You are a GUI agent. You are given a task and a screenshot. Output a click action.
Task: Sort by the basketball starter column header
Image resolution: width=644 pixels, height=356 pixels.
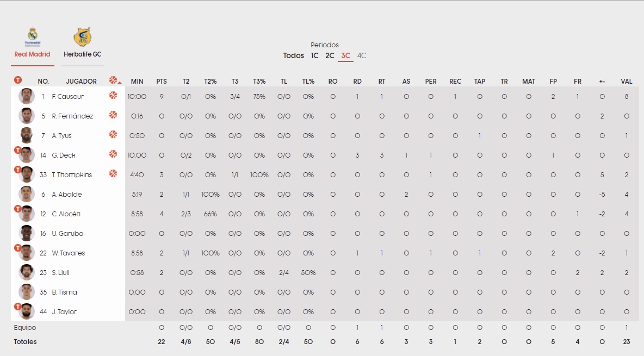(x=114, y=80)
